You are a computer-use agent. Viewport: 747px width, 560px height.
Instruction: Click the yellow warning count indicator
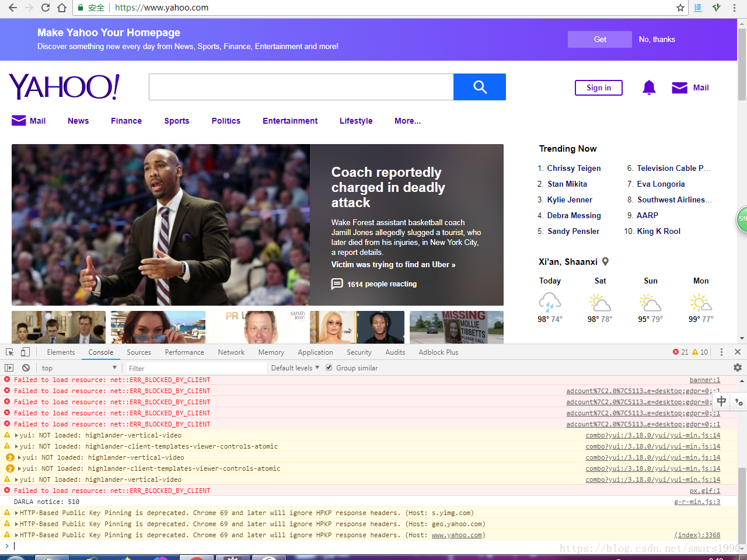pyautogui.click(x=700, y=352)
